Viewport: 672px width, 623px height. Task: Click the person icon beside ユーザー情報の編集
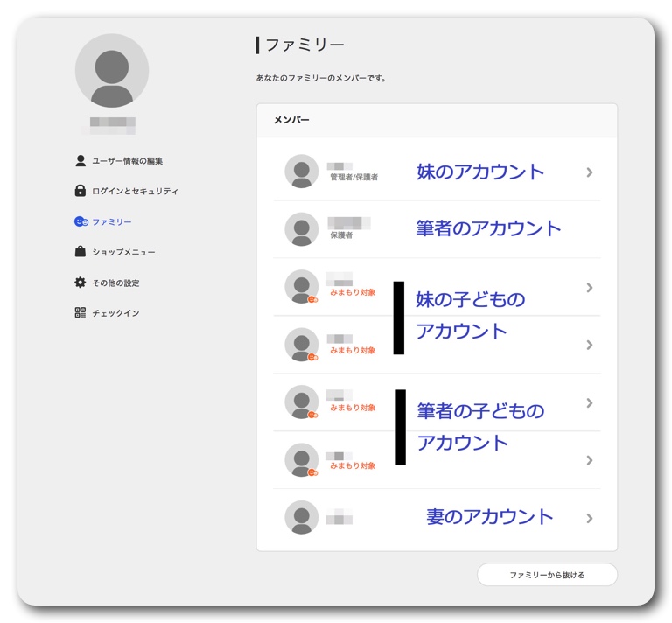click(x=80, y=161)
